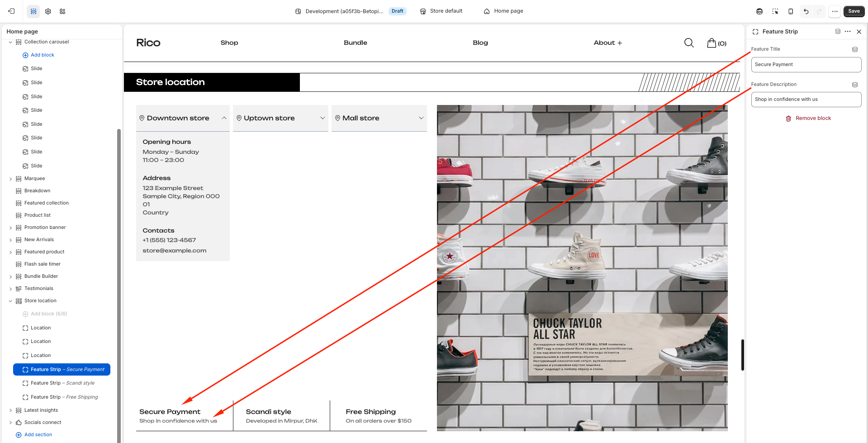Expand the Bundle Builder section
Screen dimensions: 868x443
10,276
